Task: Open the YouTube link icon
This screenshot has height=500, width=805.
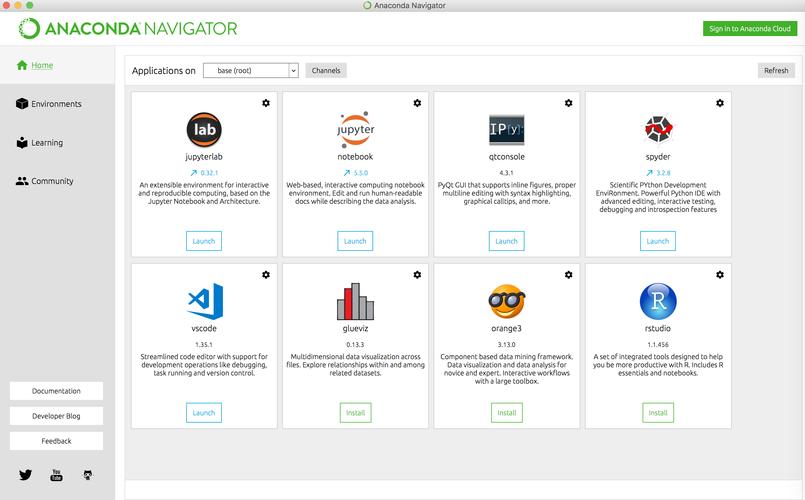Action: [x=56, y=475]
